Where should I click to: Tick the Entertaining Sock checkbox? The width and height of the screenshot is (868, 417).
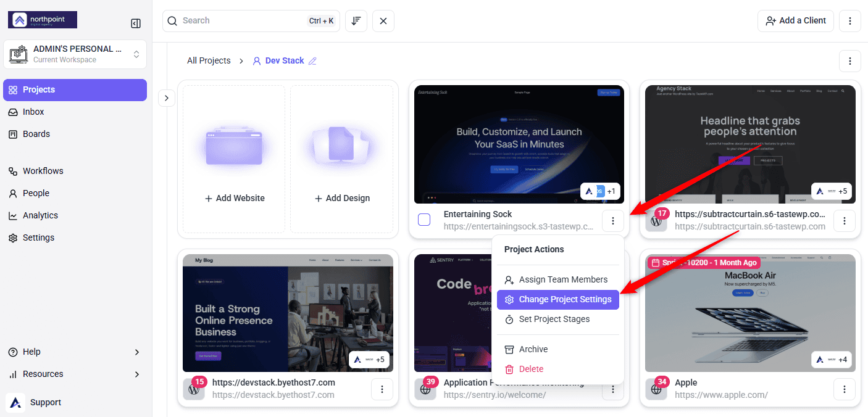(424, 220)
